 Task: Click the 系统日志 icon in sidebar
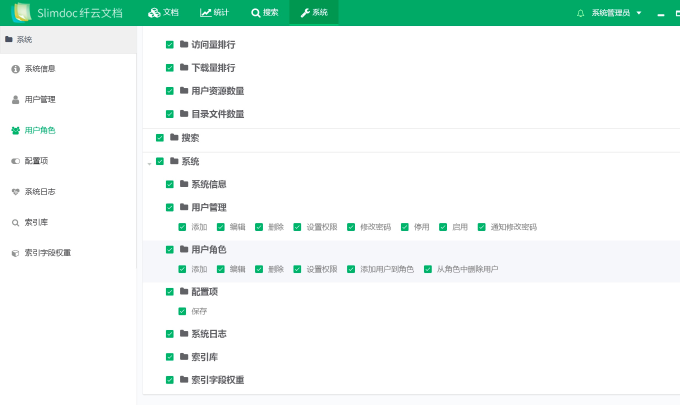15,192
